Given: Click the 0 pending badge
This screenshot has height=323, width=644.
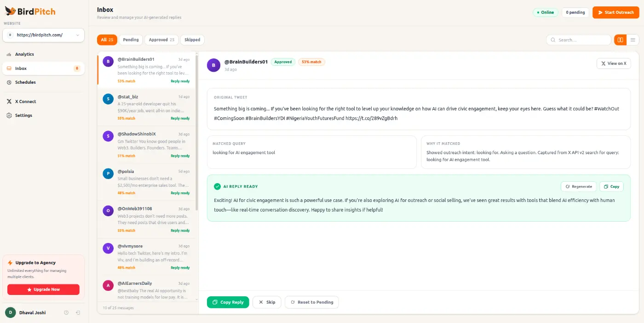Looking at the screenshot, I should pos(575,12).
